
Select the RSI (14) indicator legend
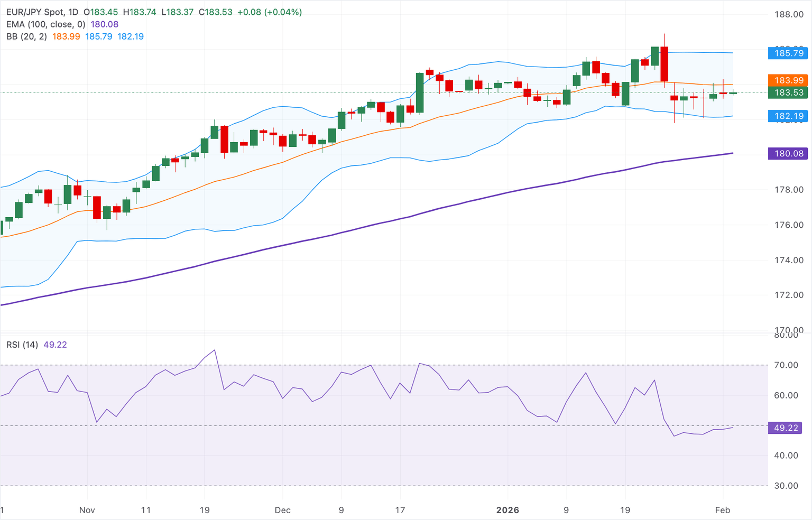(x=24, y=344)
